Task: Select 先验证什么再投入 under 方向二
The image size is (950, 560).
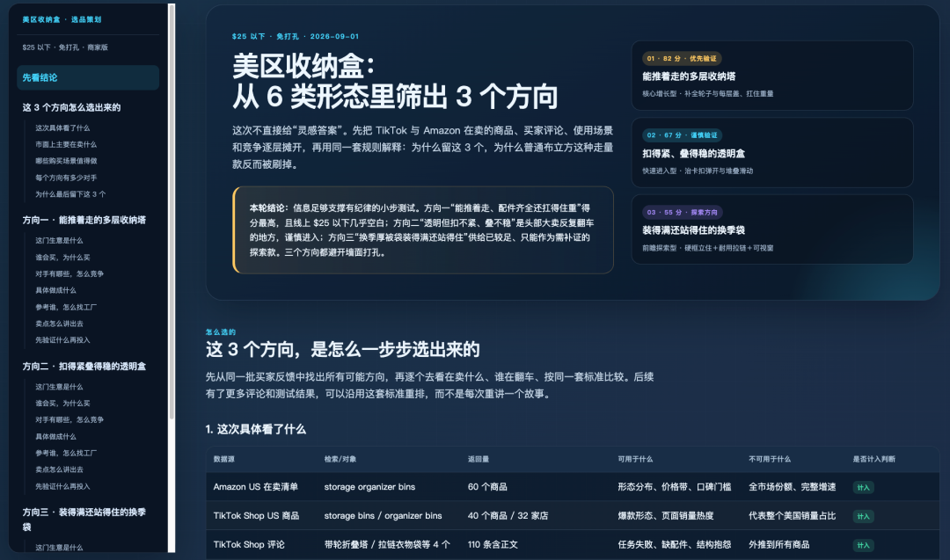Action: 62,486
